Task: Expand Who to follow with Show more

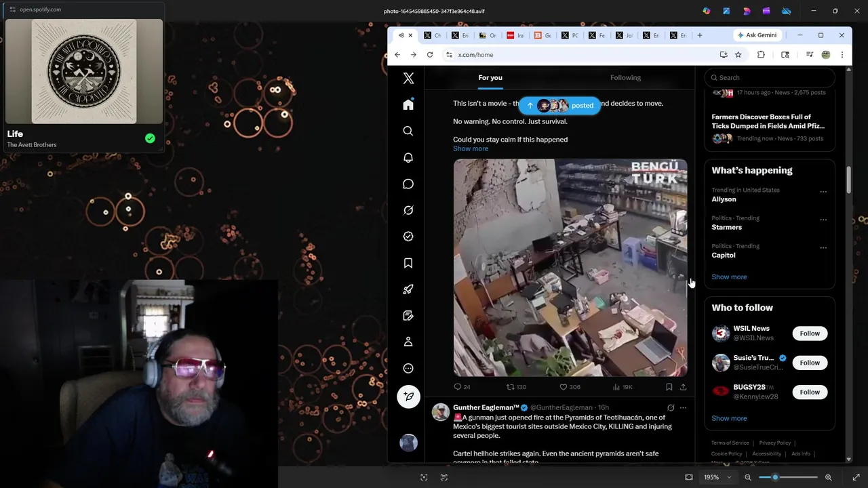Action: (729, 418)
